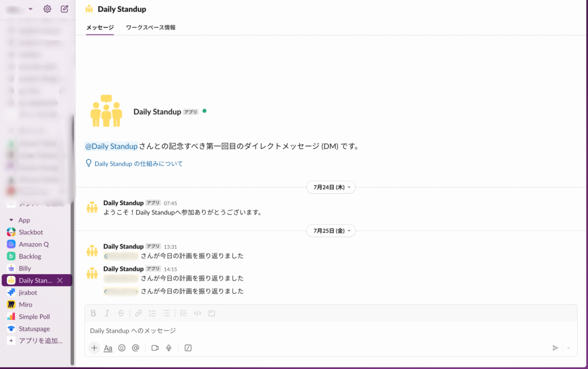Switch to the メッセージ tab
588x369 pixels.
[x=100, y=28]
